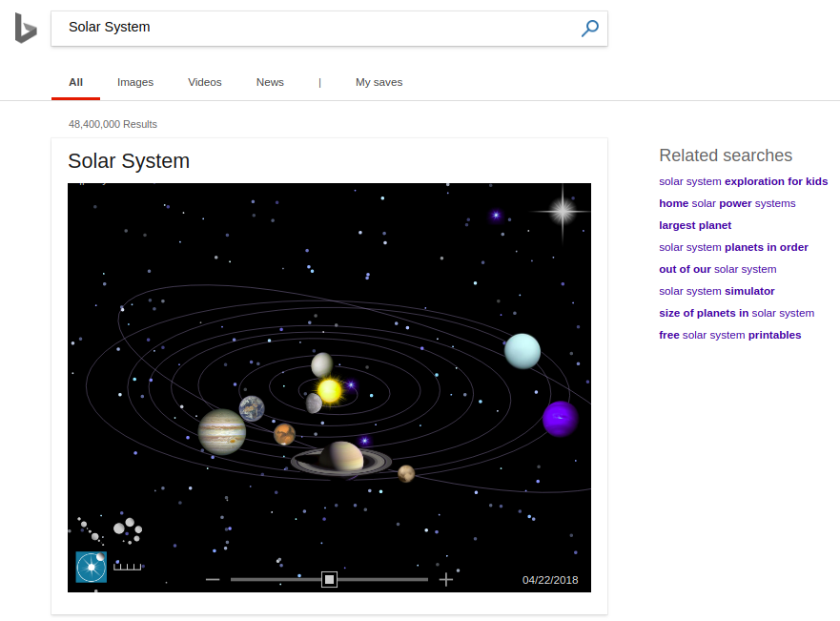Click the pale blue Uranus planet

(522, 351)
